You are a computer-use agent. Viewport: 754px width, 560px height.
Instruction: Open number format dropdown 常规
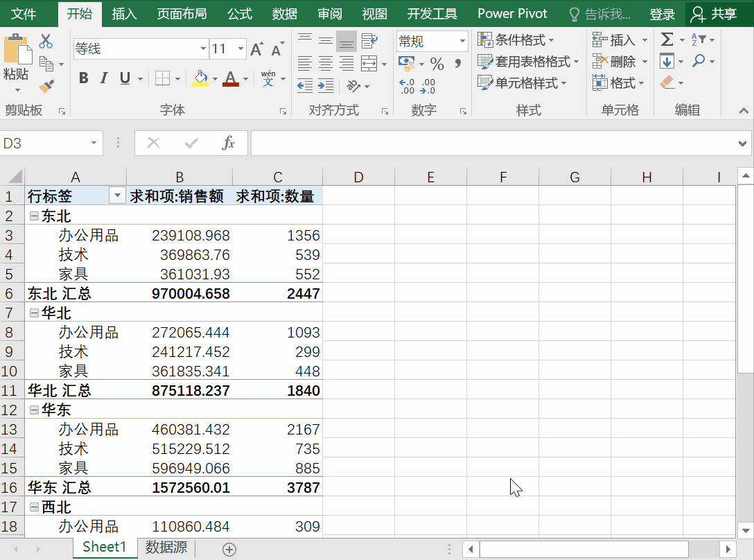462,42
